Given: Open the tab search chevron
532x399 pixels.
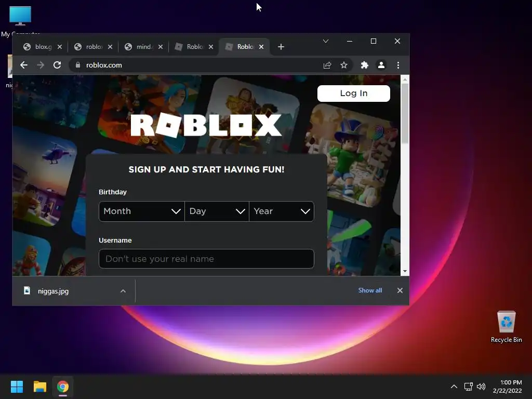Looking at the screenshot, I should click(326, 41).
